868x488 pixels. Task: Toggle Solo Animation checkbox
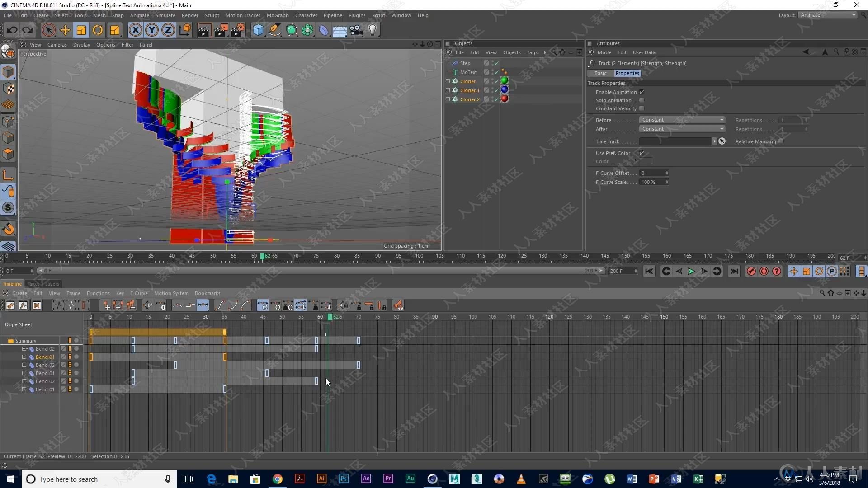[x=642, y=100]
